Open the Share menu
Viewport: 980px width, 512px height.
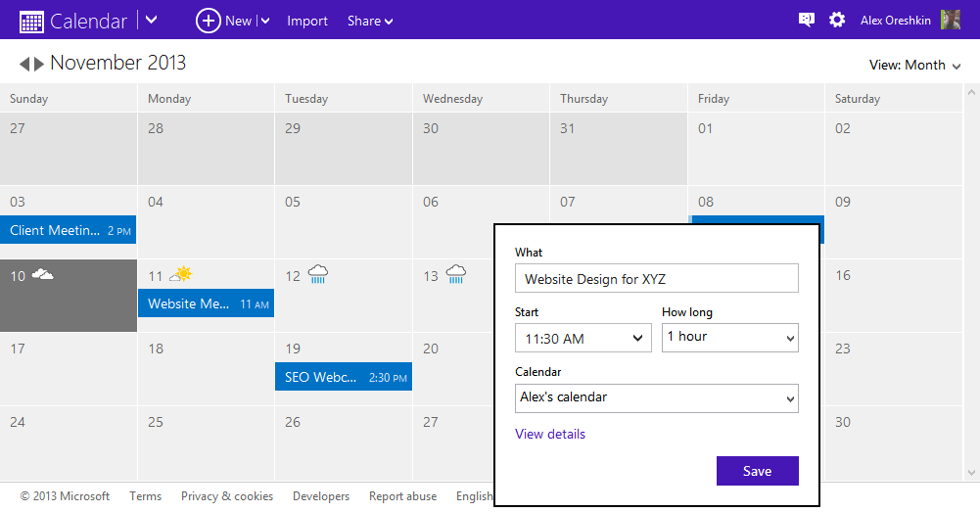(x=370, y=21)
